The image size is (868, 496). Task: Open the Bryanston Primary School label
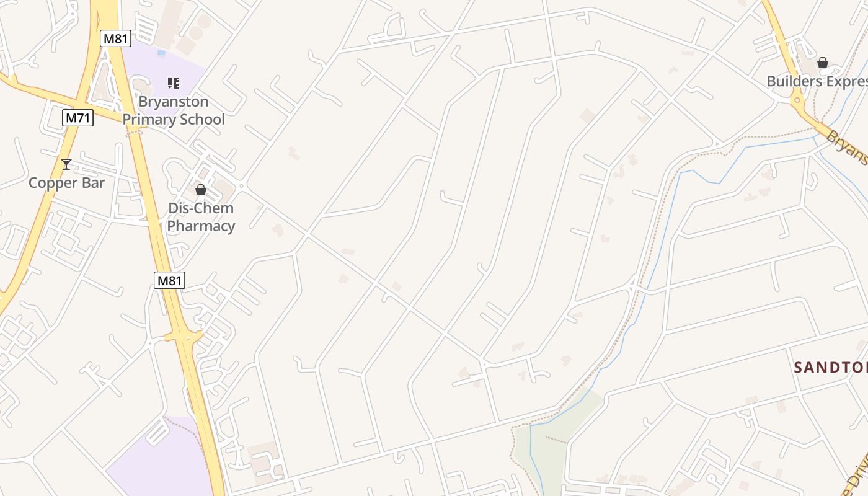[174, 110]
